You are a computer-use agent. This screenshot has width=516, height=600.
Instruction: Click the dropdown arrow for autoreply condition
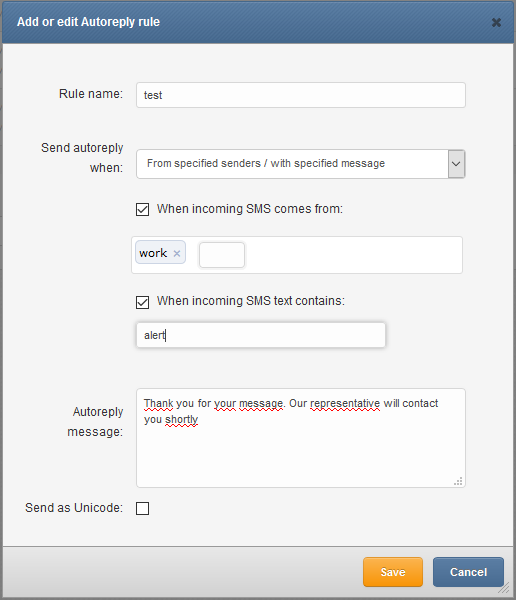456,164
